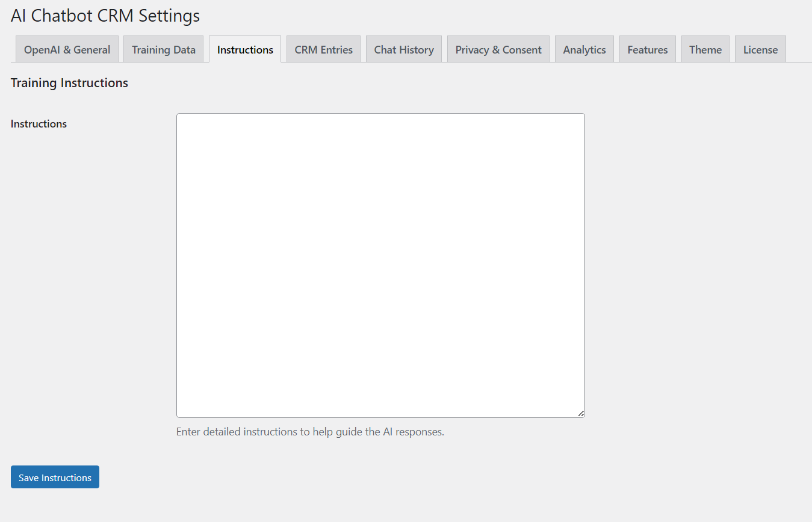
Task: Focus the large Instructions text area
Action: pos(380,265)
